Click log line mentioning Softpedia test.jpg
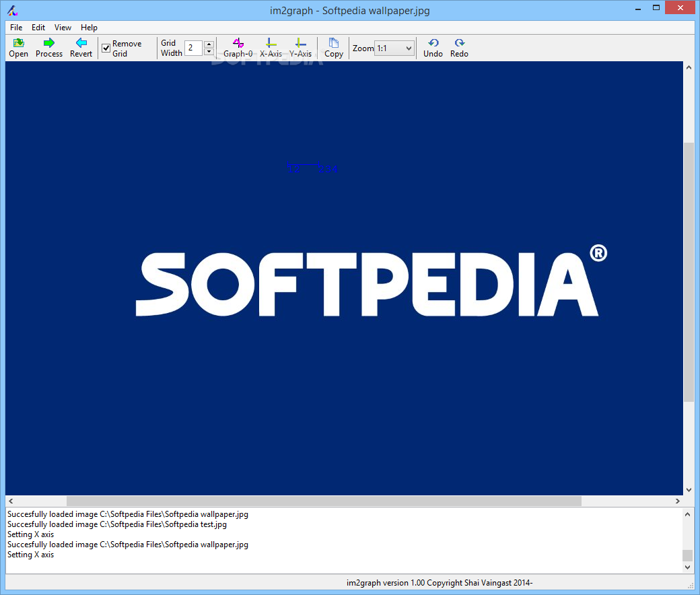This screenshot has height=595, width=700. pos(117,524)
